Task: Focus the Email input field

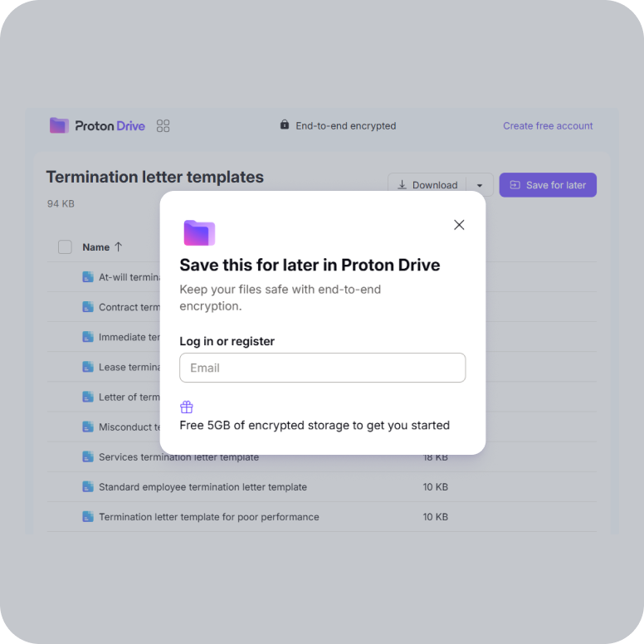Action: point(322,368)
